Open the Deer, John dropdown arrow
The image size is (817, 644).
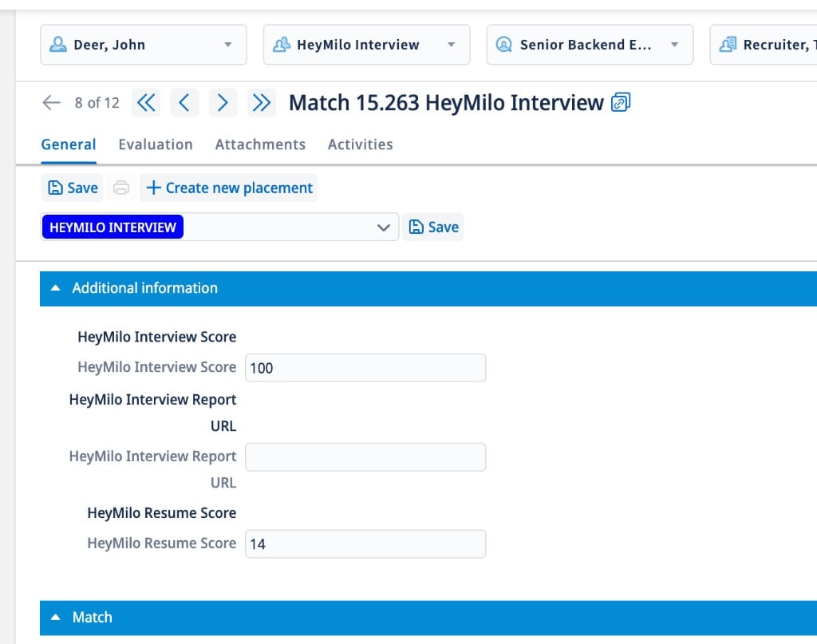point(227,45)
